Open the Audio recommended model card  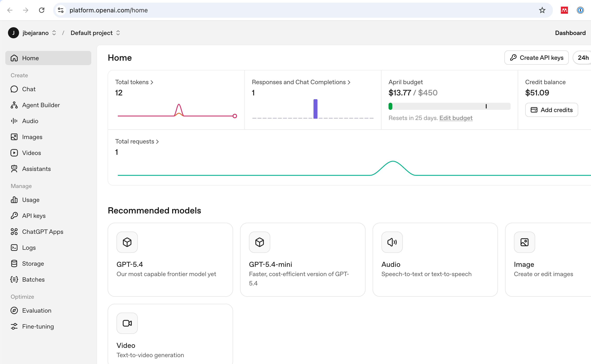(435, 260)
